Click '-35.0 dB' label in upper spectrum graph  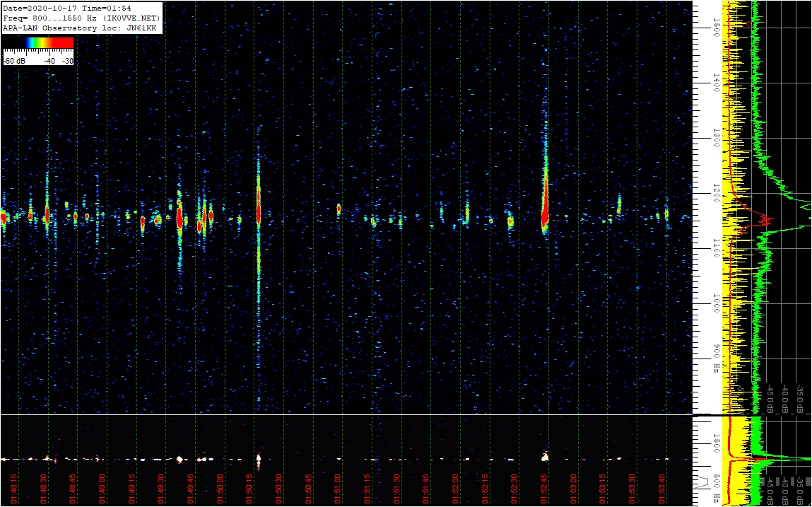coord(800,399)
